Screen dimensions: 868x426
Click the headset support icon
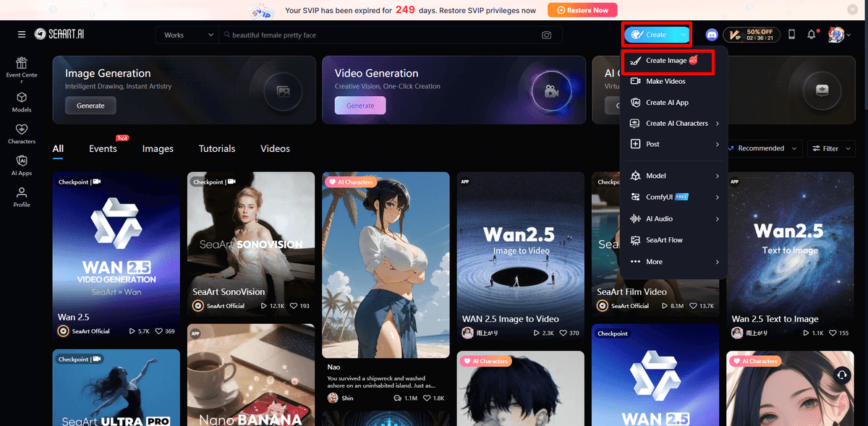pos(841,375)
